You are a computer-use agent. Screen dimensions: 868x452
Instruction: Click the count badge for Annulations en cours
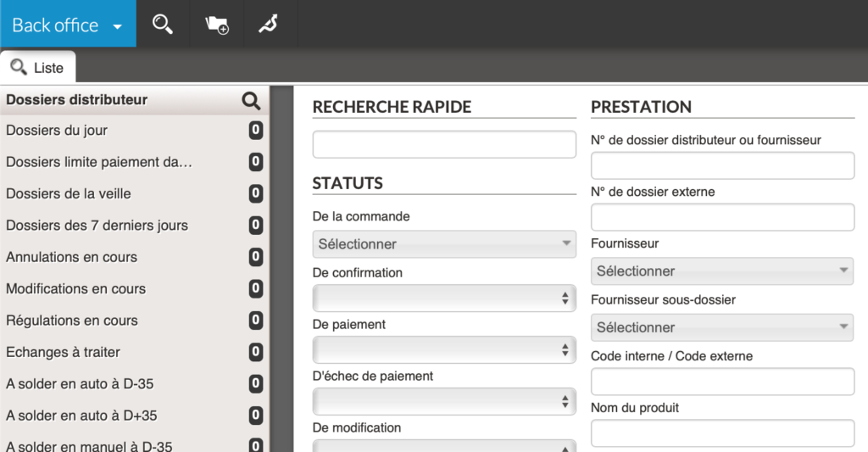(255, 257)
